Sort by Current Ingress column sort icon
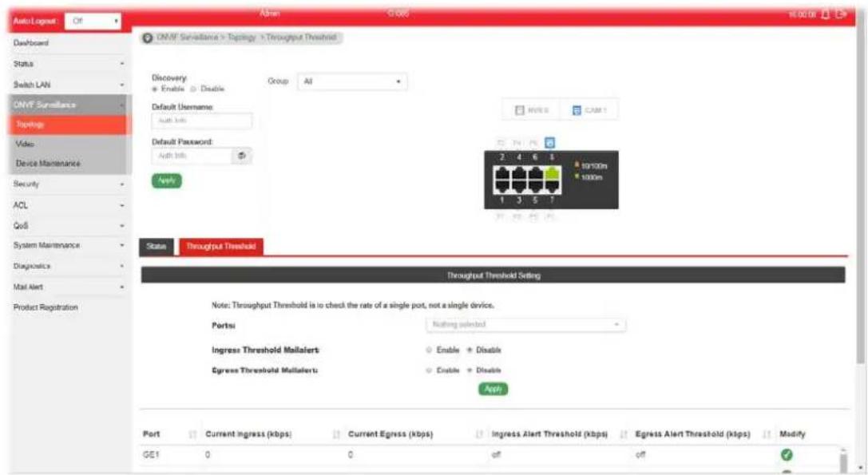The width and height of the screenshot is (868, 475). click(336, 434)
